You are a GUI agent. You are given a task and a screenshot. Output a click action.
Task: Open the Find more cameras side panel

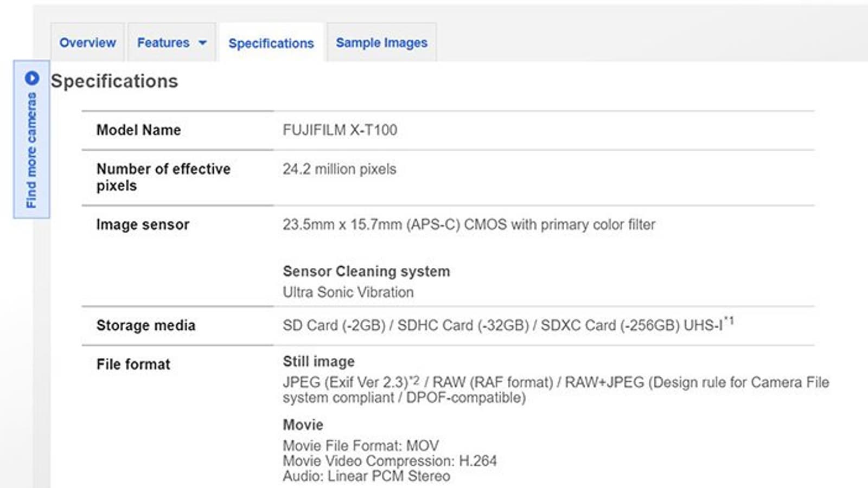[31, 150]
